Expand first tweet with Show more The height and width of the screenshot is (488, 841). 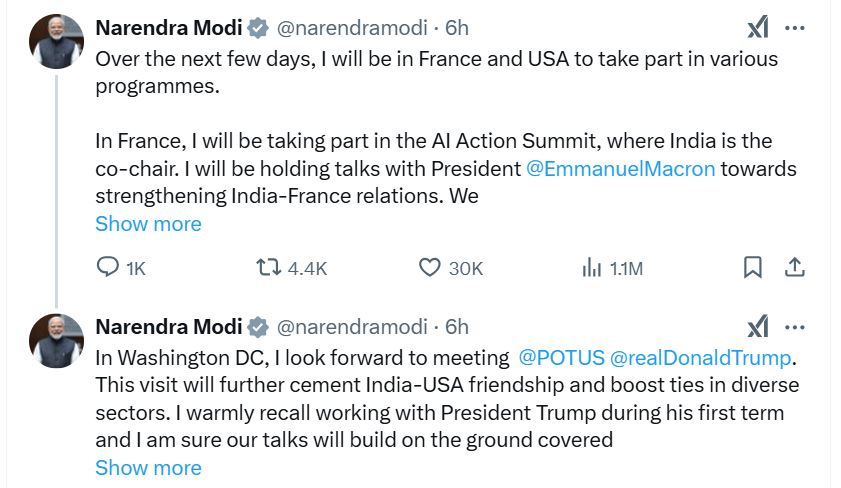pyautogui.click(x=148, y=224)
